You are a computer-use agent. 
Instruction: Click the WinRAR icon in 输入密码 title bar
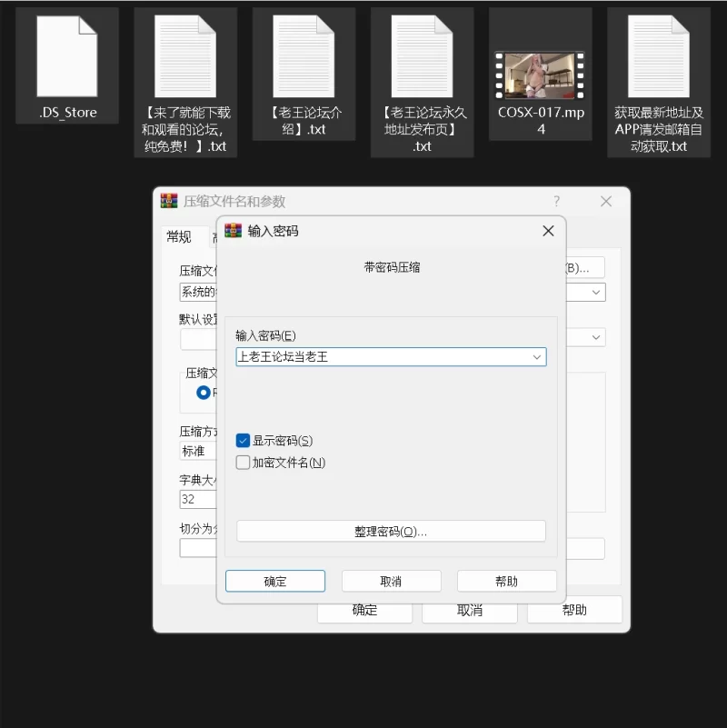point(234,231)
